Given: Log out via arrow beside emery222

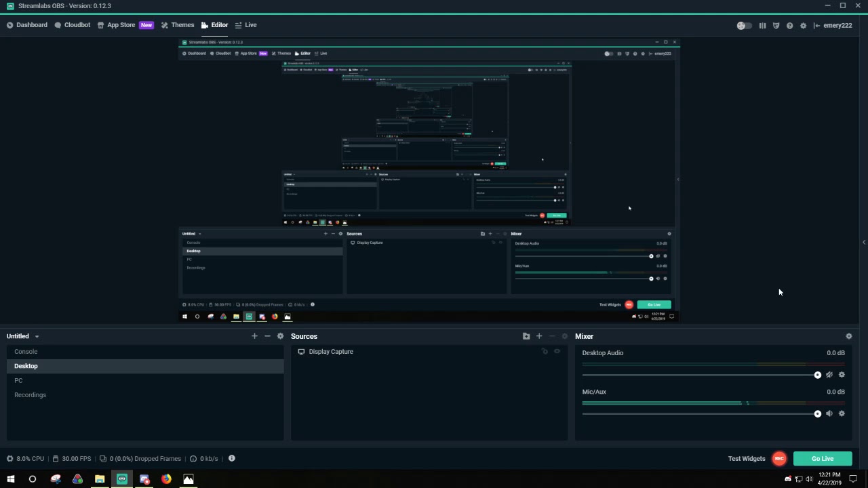Looking at the screenshot, I should point(816,26).
